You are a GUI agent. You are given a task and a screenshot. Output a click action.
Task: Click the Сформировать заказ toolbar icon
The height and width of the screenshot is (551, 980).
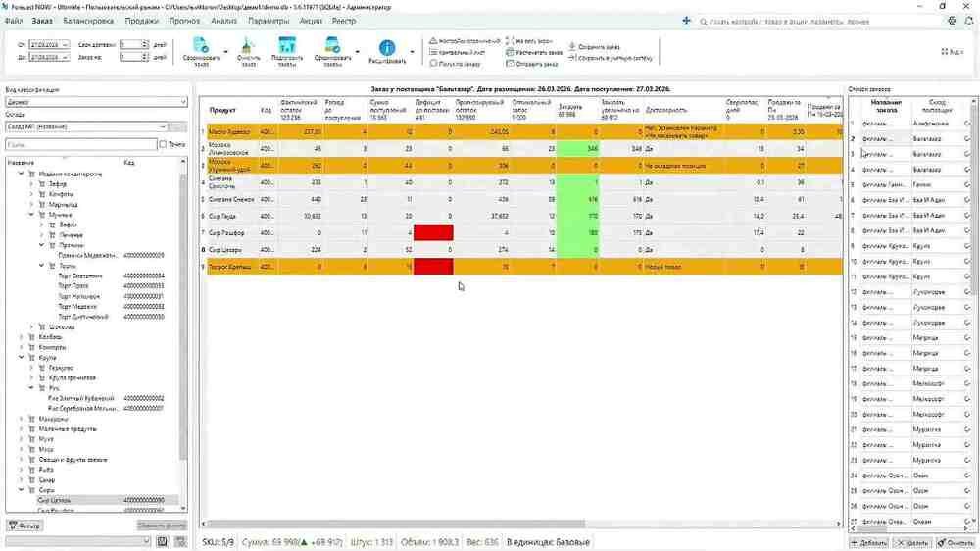201,45
